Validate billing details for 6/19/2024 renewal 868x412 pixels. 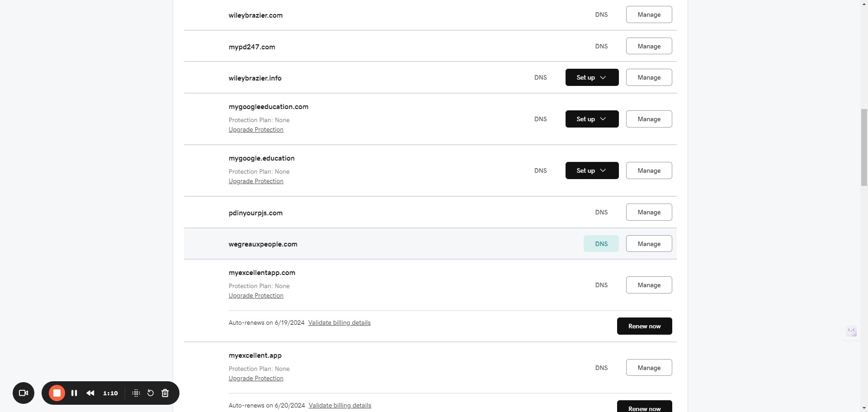point(339,323)
